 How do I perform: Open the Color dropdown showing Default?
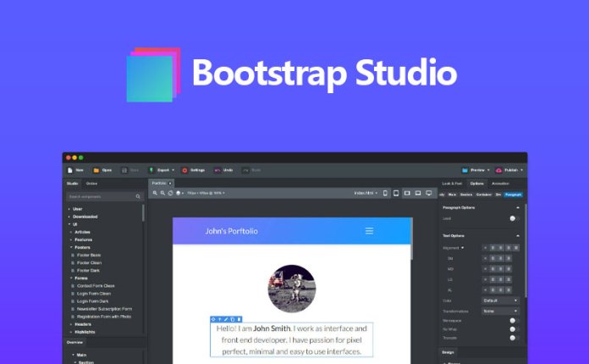point(500,301)
